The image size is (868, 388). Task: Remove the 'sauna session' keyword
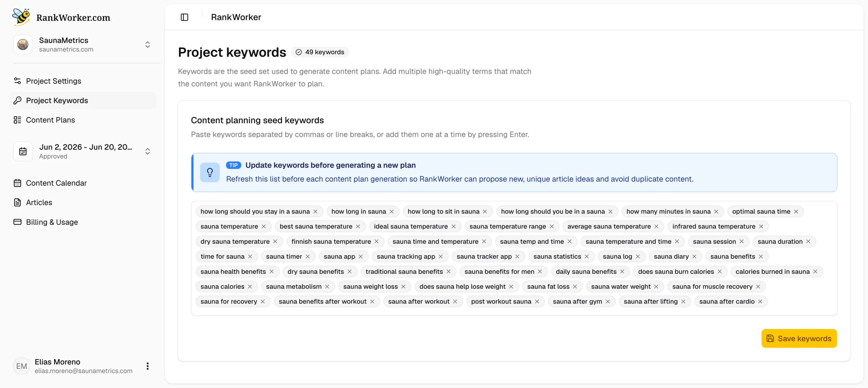(742, 241)
